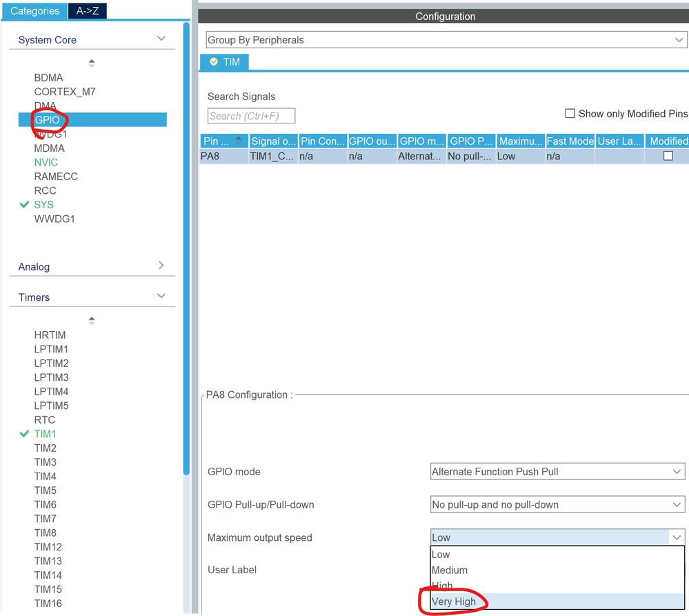
Task: Click the Pin Context column header
Action: 323,141
